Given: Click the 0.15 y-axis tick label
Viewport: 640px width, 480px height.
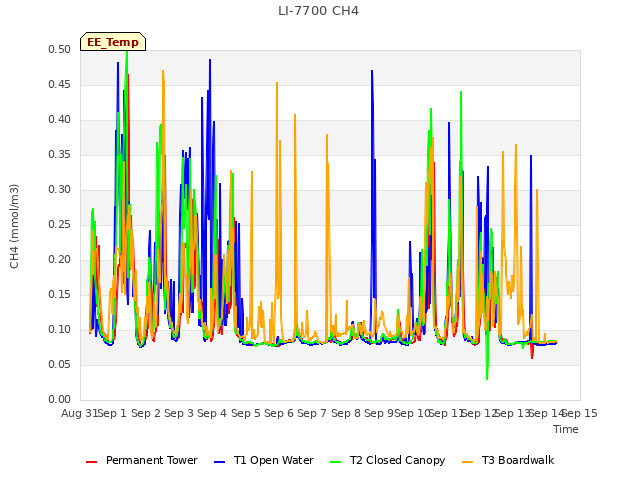Looking at the screenshot, I should [60, 294].
